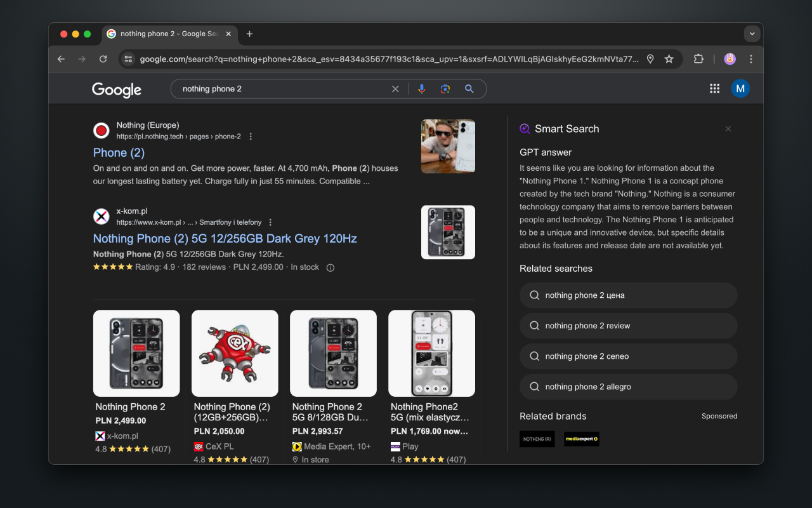
Task: Select related search nothing phone 2 ceneo
Action: (628, 356)
